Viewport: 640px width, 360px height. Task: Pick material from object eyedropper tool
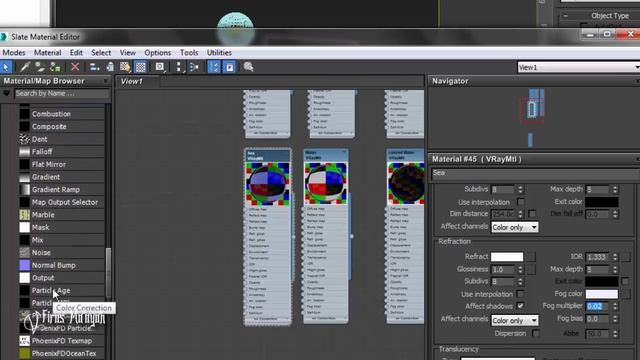tap(24, 67)
